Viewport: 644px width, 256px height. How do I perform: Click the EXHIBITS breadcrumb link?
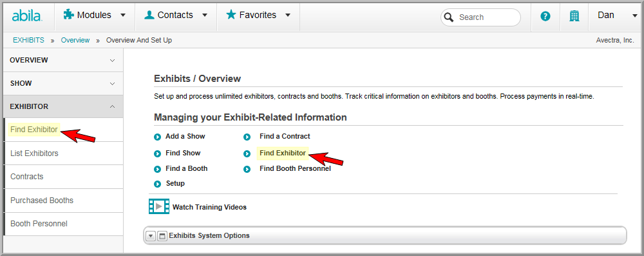[29, 41]
